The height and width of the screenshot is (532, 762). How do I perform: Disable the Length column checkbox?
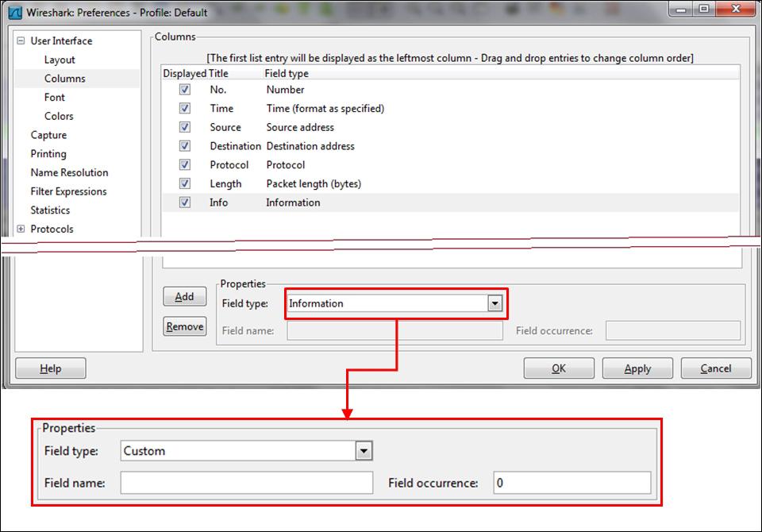point(185,183)
